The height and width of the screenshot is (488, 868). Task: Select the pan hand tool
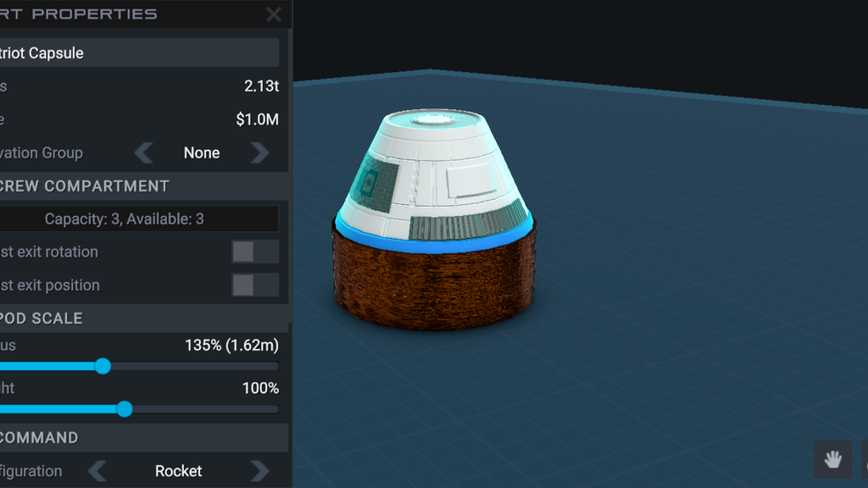tap(833, 459)
